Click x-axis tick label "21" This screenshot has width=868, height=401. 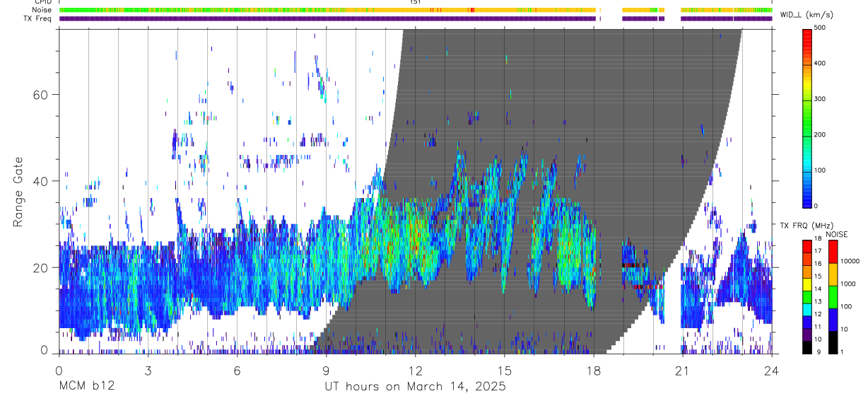(x=683, y=370)
